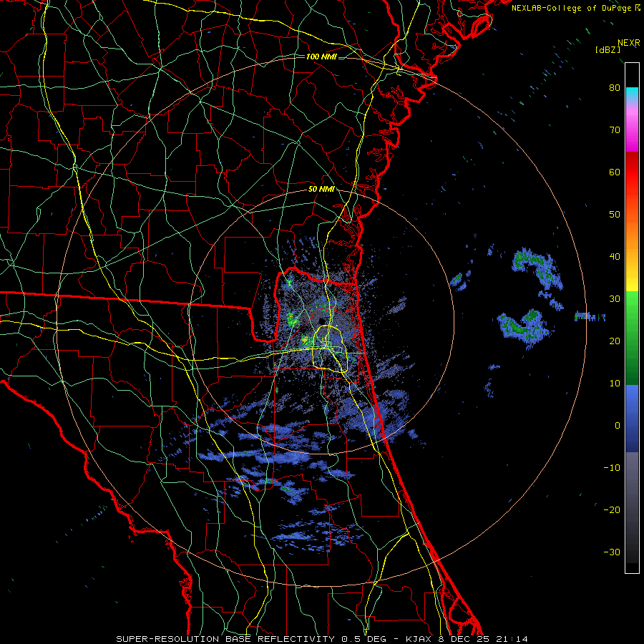Click the 80 value on the dBZ scale
The width and height of the screenshot is (644, 644).
(615, 88)
